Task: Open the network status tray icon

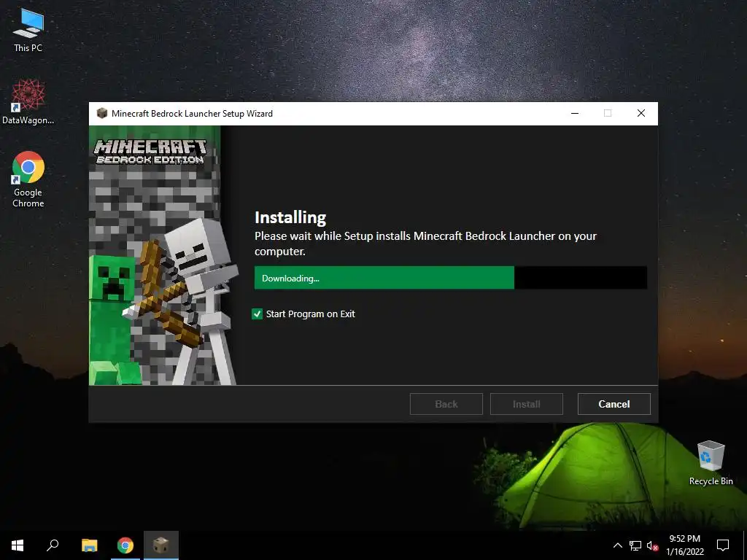Action: pos(635,545)
